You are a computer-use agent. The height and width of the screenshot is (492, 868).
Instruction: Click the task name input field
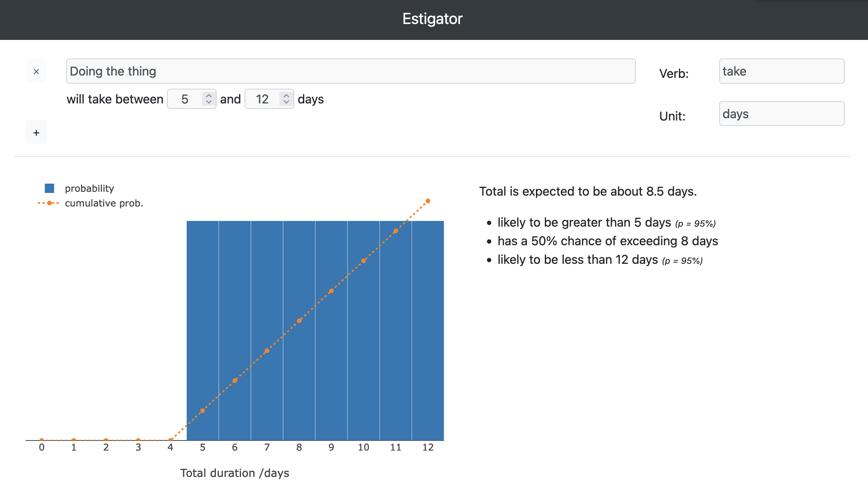[x=350, y=71]
